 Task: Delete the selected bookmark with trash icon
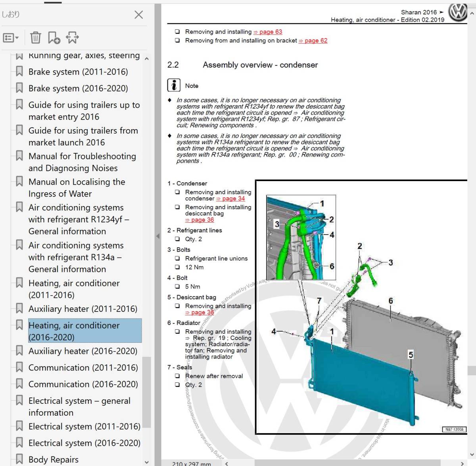[x=35, y=38]
